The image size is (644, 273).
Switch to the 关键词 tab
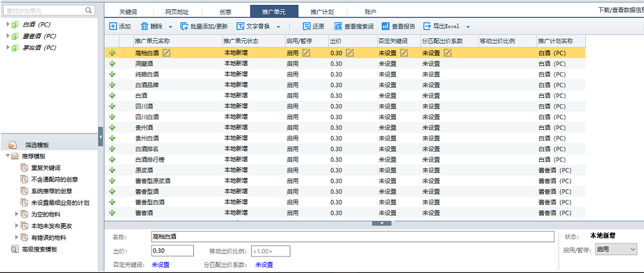tap(129, 12)
